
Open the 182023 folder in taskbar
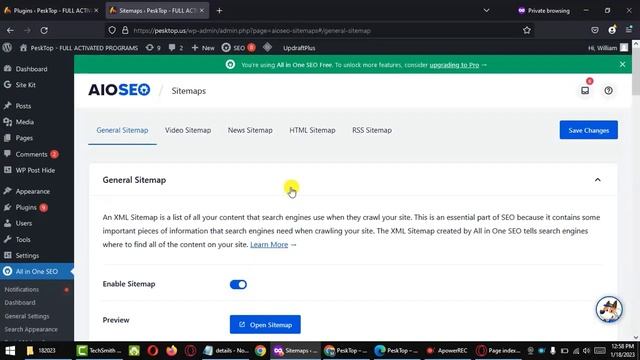(41, 351)
